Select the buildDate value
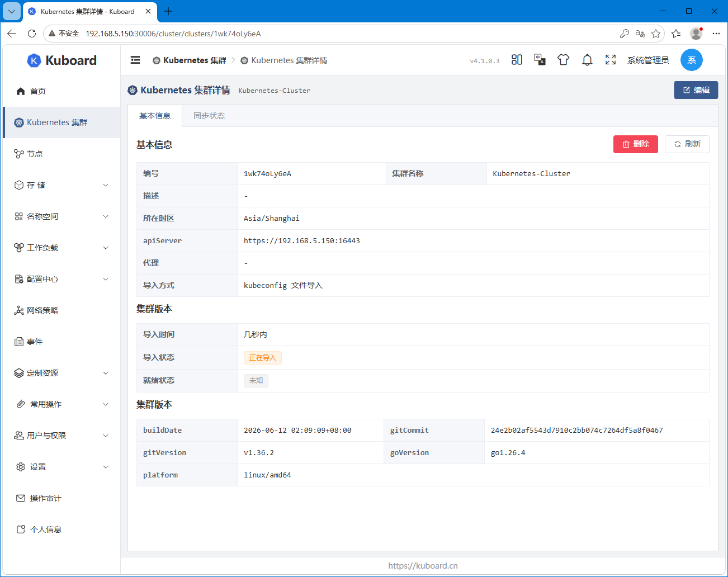 (x=297, y=431)
